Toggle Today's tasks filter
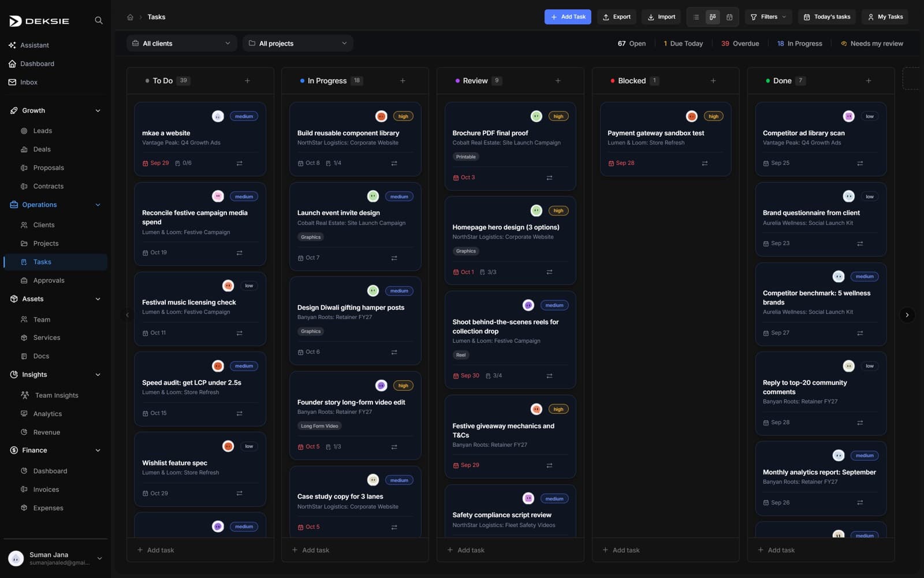 click(x=827, y=17)
